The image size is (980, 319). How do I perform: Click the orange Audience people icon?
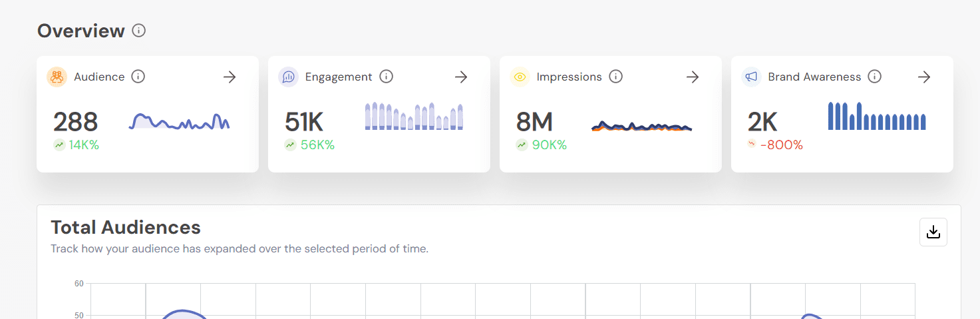(x=57, y=77)
